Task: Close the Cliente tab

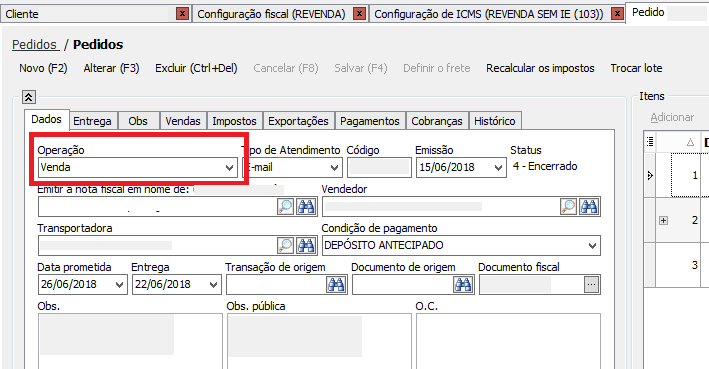Action: [182, 14]
